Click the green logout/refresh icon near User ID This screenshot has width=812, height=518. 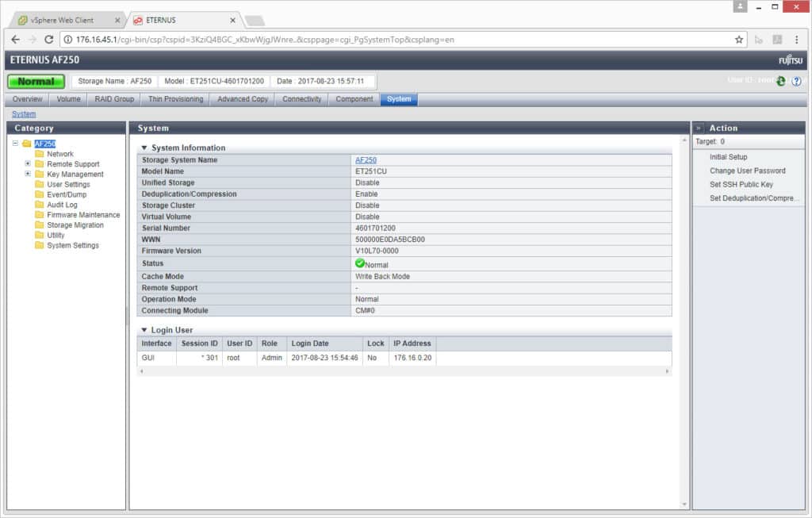click(x=781, y=81)
